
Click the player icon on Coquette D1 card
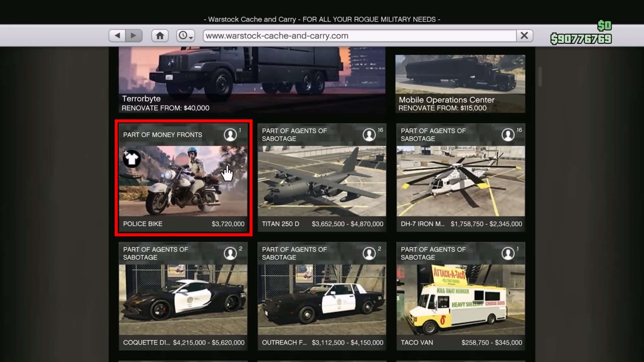(x=230, y=253)
